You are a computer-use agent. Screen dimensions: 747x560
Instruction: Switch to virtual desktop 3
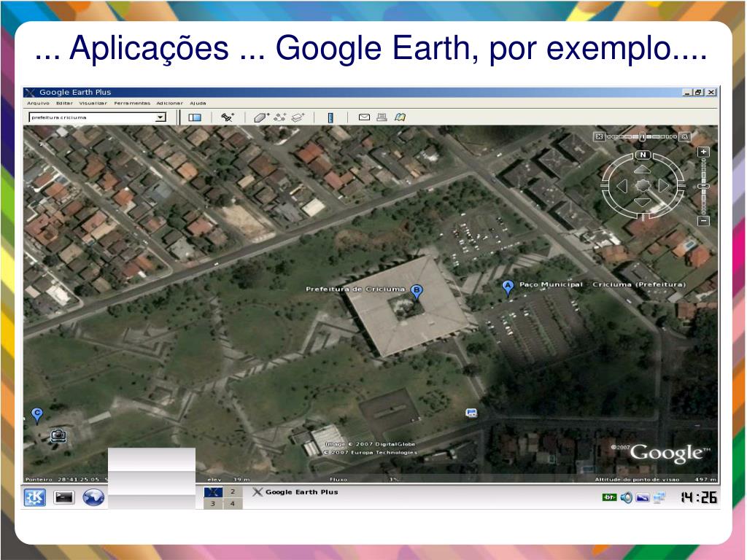click(x=213, y=503)
